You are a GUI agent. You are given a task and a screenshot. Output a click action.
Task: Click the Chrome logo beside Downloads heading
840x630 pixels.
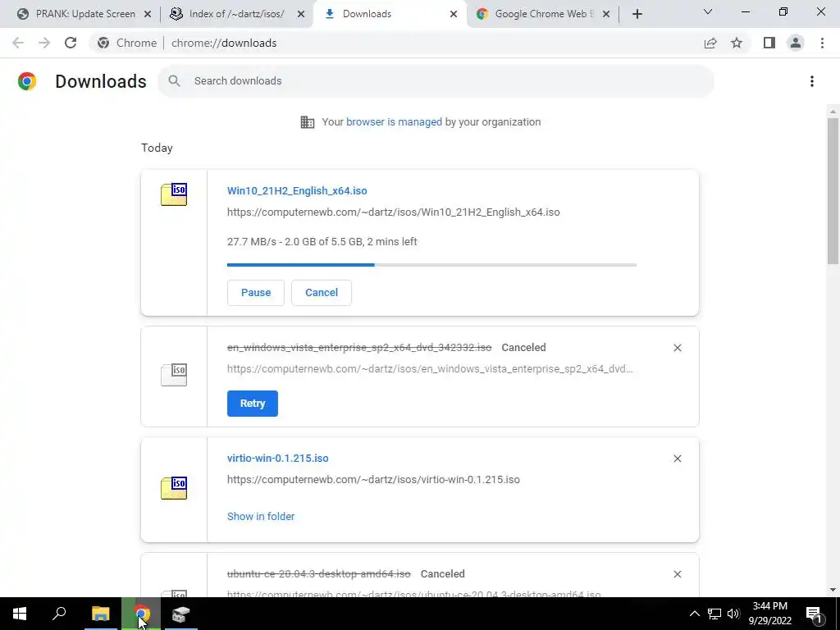[27, 81]
